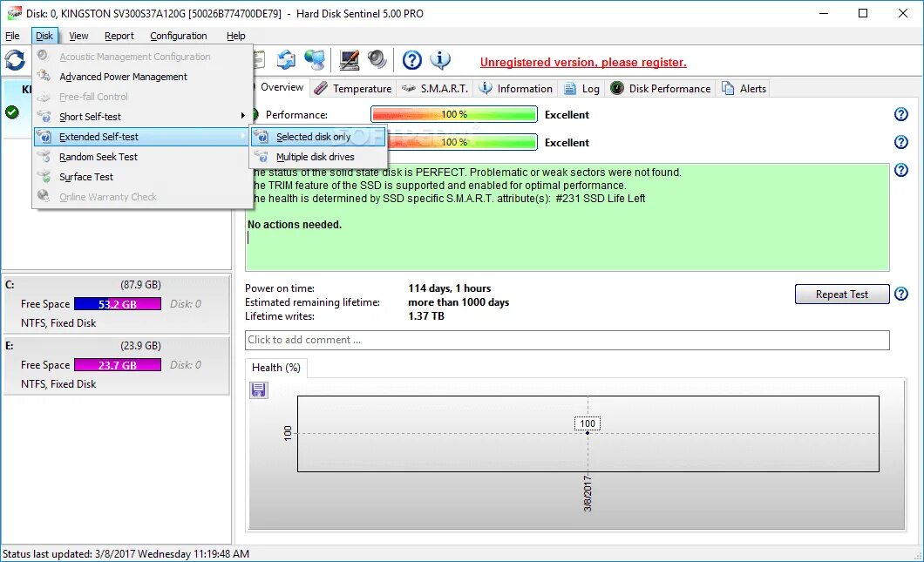Choose Multiple disk drives option

[x=318, y=157]
